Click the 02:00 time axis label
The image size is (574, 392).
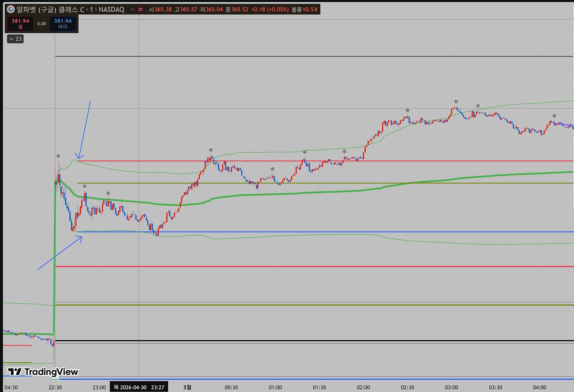(x=364, y=388)
